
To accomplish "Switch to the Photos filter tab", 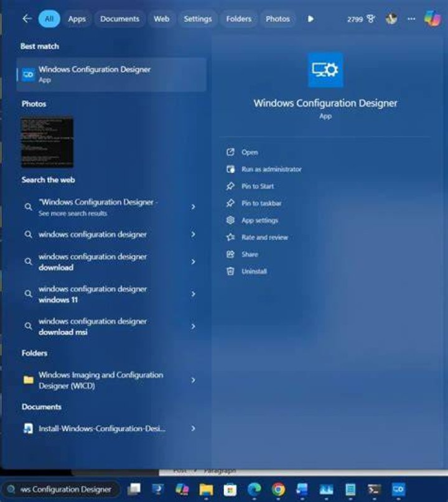I will tap(278, 19).
